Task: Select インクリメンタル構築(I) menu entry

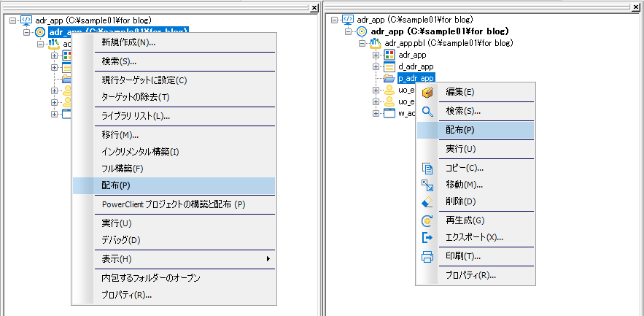Action: click(x=140, y=152)
